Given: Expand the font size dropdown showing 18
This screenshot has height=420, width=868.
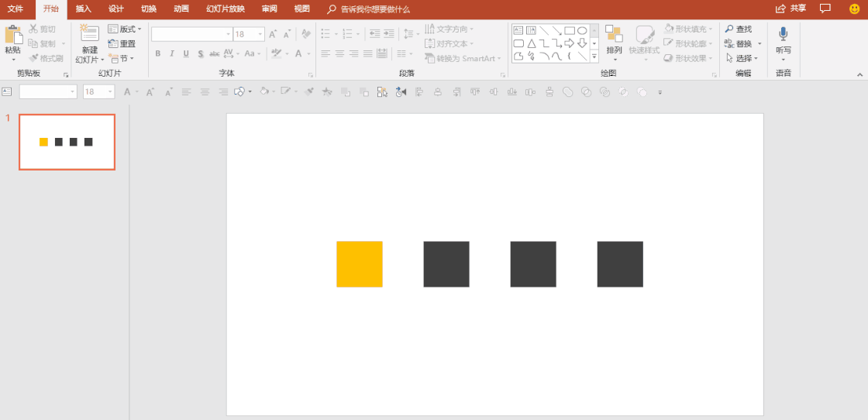Looking at the screenshot, I should pyautogui.click(x=260, y=34).
